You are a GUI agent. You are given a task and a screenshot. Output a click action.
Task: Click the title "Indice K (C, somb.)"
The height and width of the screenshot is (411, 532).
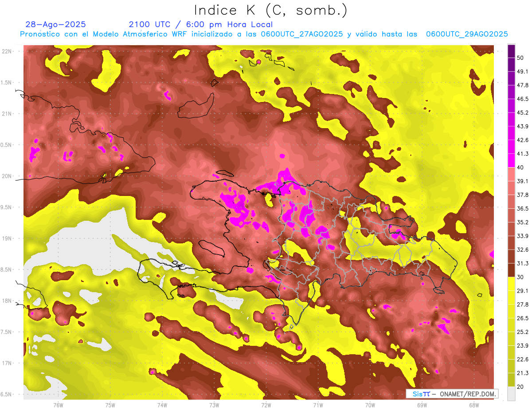click(271, 11)
